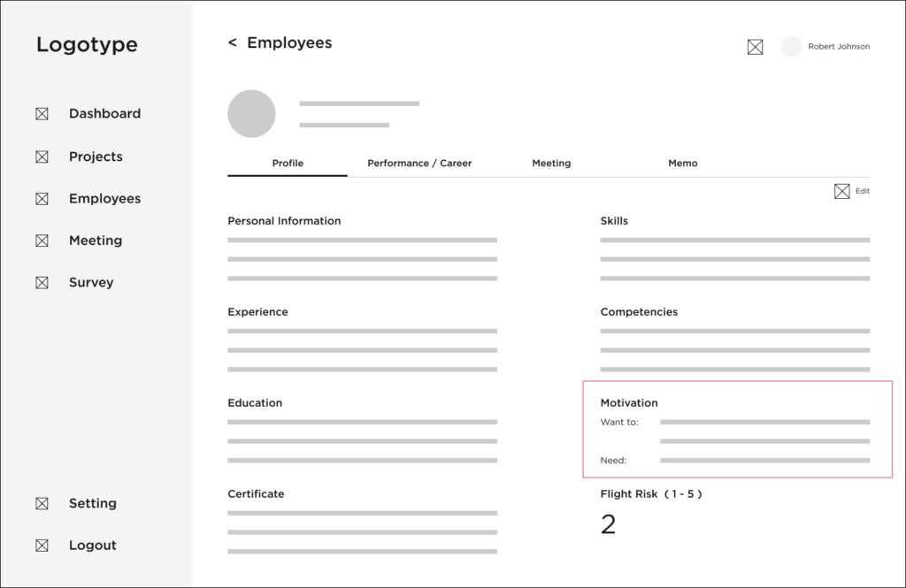Image resolution: width=906 pixels, height=588 pixels.
Task: Open Dashboard from the sidebar menu
Action: coord(104,114)
